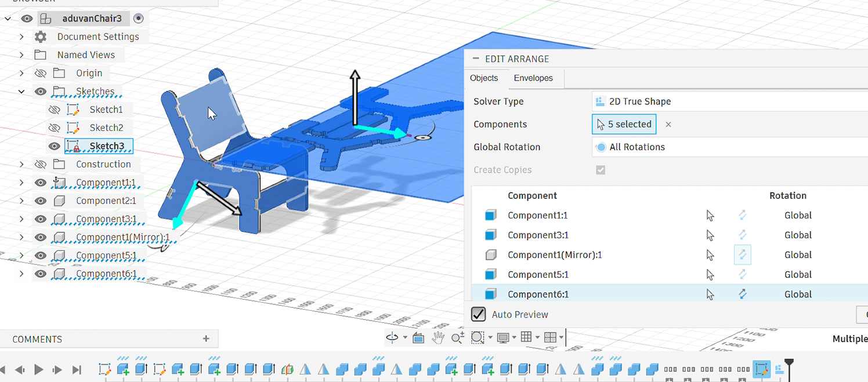Viewport: 868px width, 382px height.
Task: Step timeline back one feature
Action: coord(20,369)
